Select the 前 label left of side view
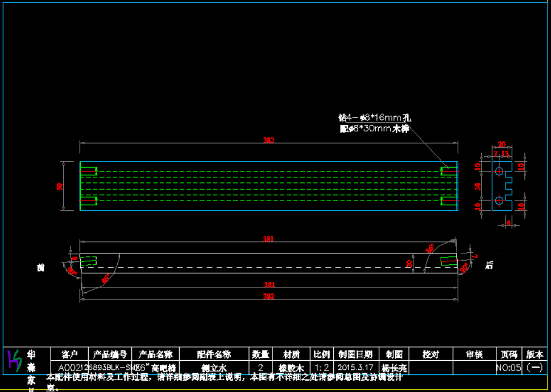 [x=40, y=267]
